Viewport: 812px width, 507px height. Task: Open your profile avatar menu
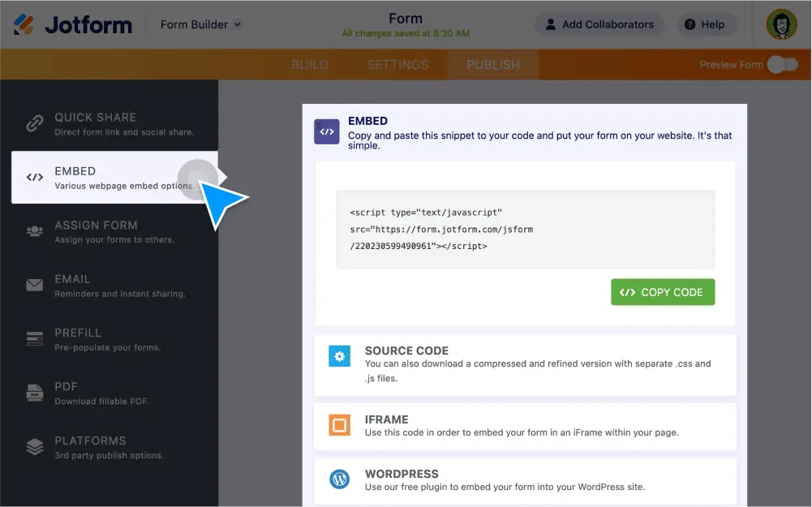point(780,24)
